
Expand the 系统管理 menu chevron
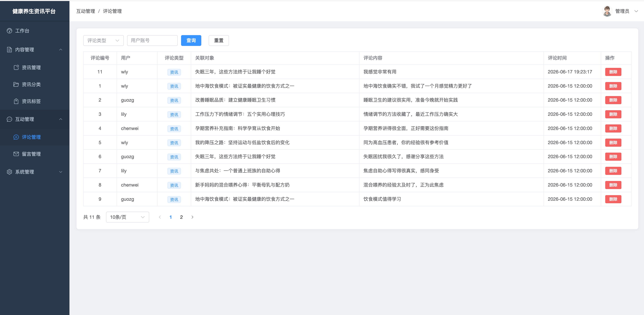point(61,172)
